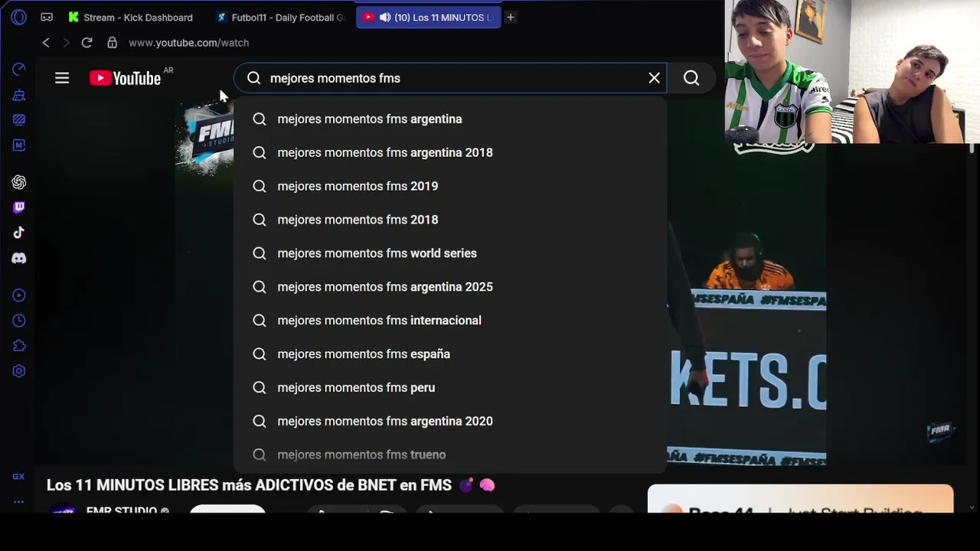Open the YouTube hamburger guide menu

(x=62, y=78)
